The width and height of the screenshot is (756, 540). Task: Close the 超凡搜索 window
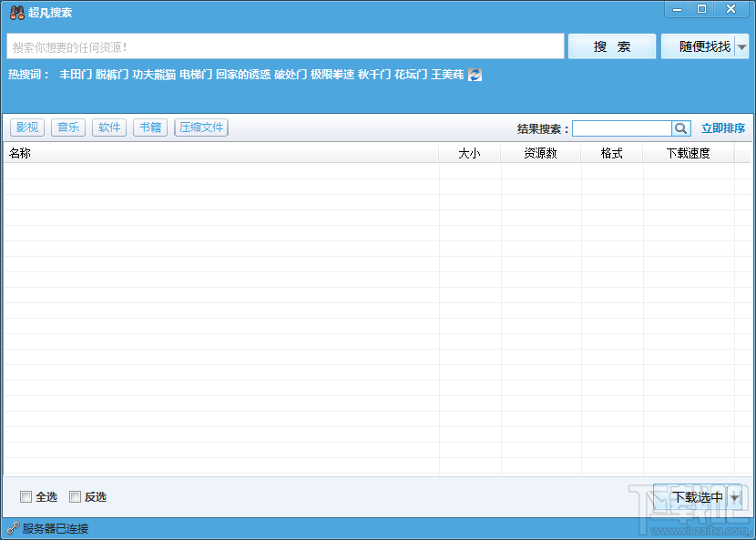[x=730, y=9]
